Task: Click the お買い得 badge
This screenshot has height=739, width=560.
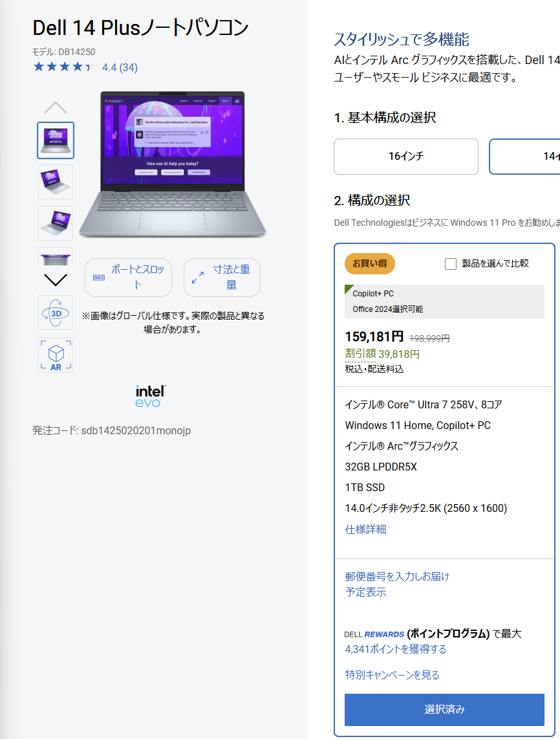Action: [x=370, y=263]
